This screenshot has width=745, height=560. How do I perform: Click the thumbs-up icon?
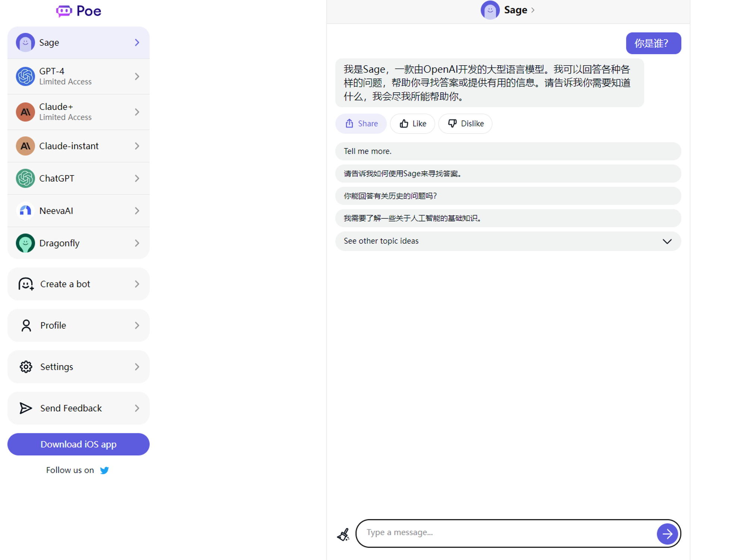pyautogui.click(x=404, y=124)
